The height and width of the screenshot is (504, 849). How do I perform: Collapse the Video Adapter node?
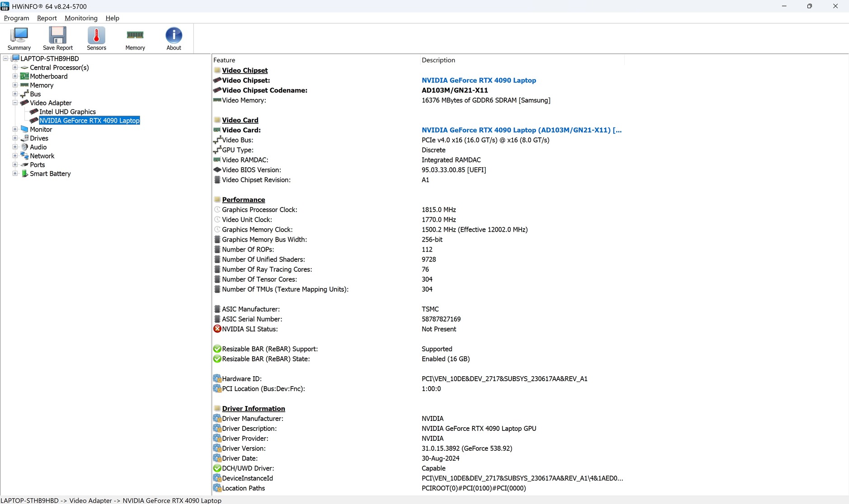point(15,103)
